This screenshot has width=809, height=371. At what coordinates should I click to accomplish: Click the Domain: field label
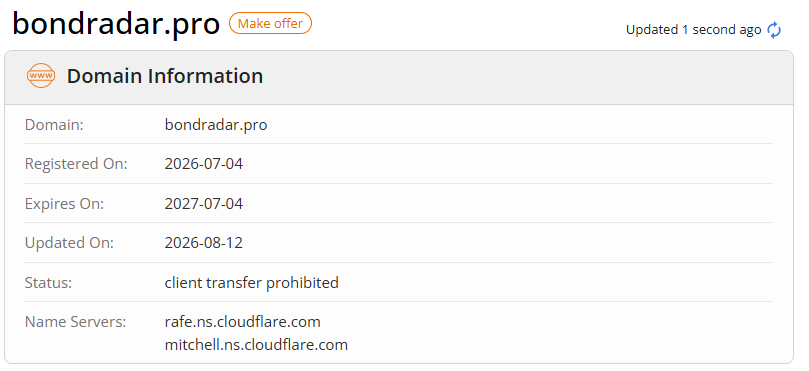[x=54, y=125]
